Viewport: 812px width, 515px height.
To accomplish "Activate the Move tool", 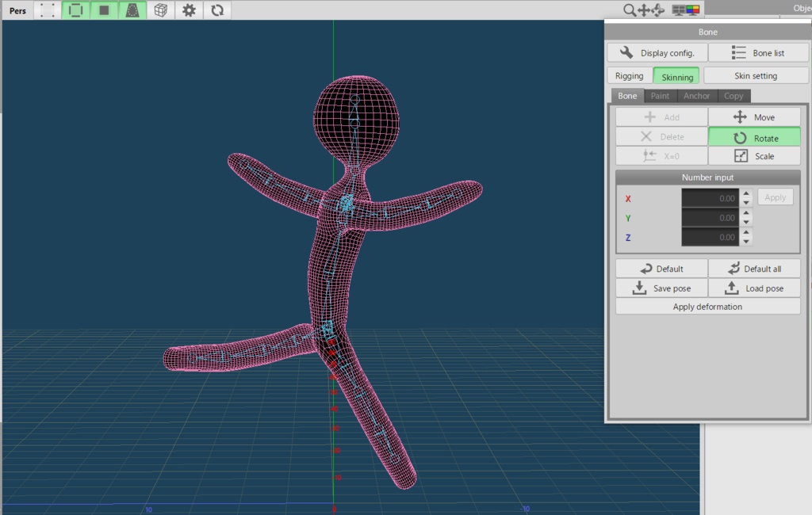I will [x=754, y=117].
